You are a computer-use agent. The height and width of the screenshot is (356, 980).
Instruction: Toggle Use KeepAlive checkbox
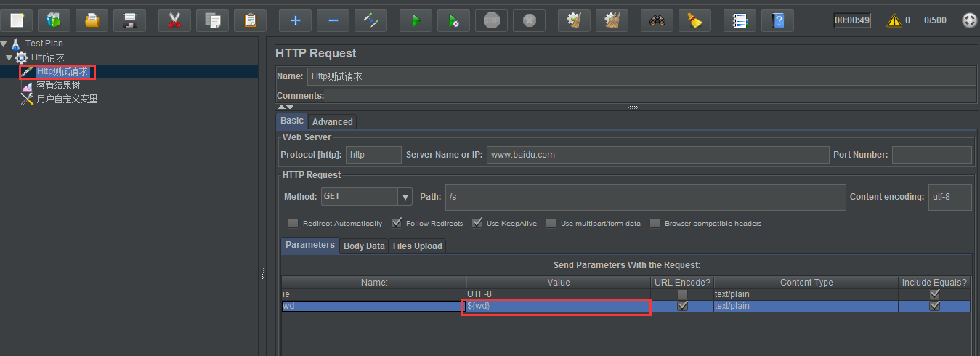pyautogui.click(x=477, y=223)
